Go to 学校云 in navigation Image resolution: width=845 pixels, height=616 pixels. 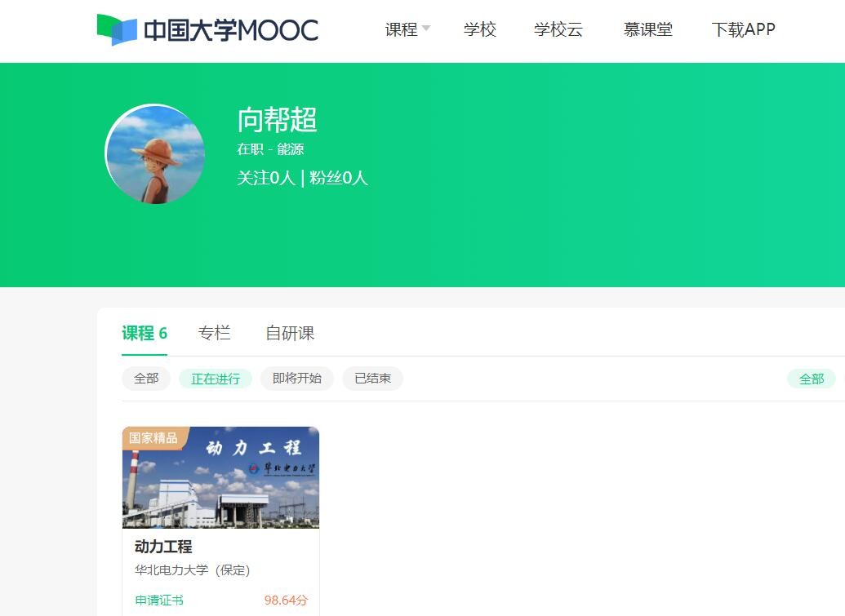[558, 29]
